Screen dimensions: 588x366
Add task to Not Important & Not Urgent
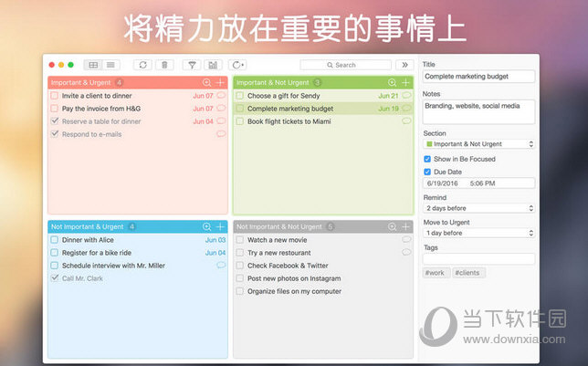pos(405,226)
